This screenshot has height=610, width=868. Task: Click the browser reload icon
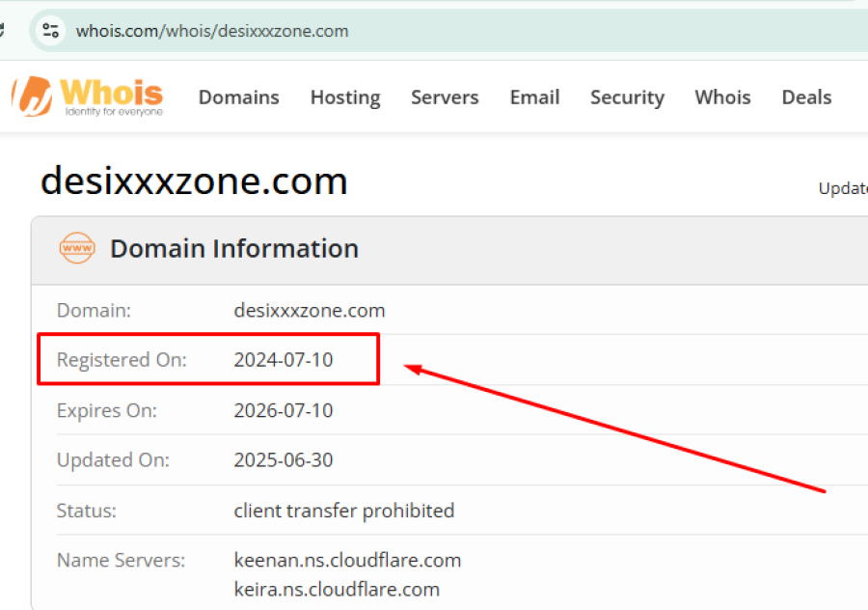click(2, 31)
